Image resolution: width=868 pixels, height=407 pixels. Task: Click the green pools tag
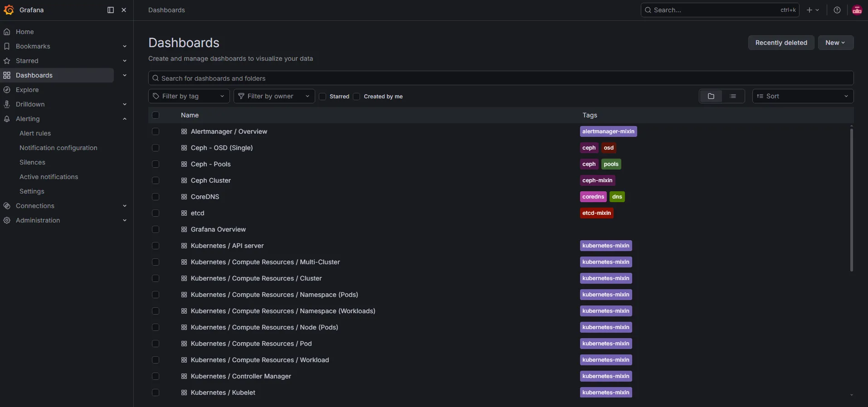611,164
